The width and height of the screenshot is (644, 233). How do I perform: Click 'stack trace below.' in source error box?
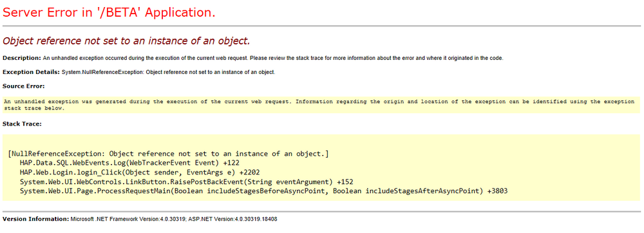(x=34, y=109)
